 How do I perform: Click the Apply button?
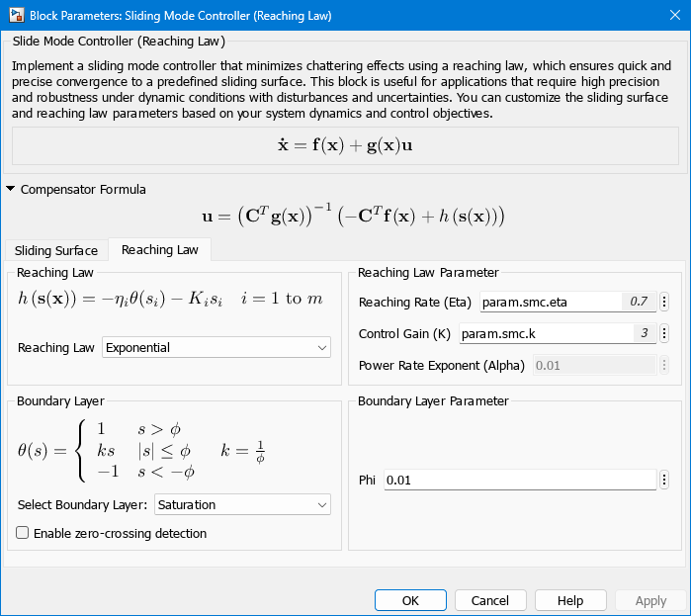pyautogui.click(x=649, y=600)
